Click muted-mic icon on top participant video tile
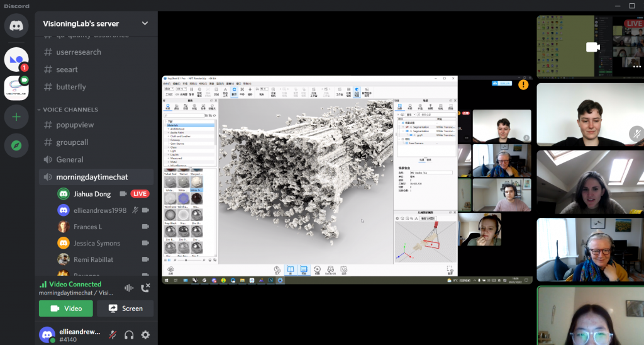This screenshot has height=345, width=644. coord(636,133)
